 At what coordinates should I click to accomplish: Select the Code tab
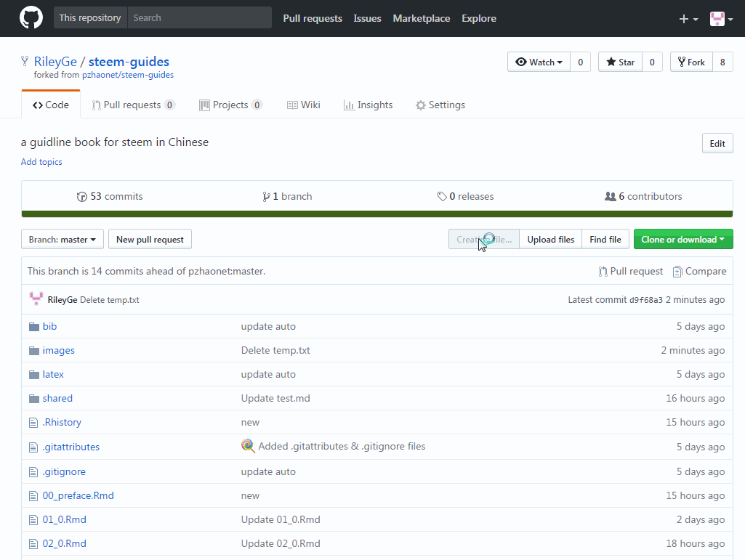point(51,105)
